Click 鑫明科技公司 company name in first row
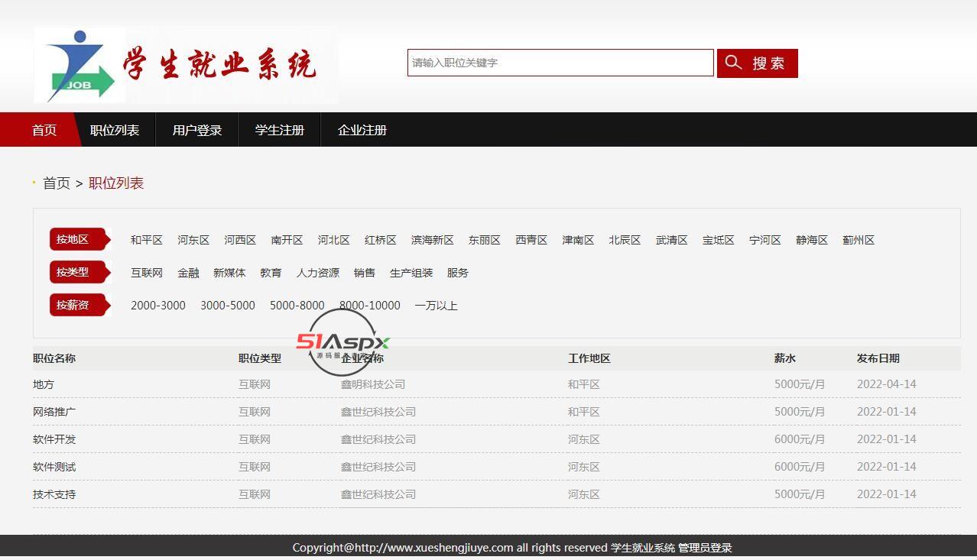977x560 pixels. 373,384
